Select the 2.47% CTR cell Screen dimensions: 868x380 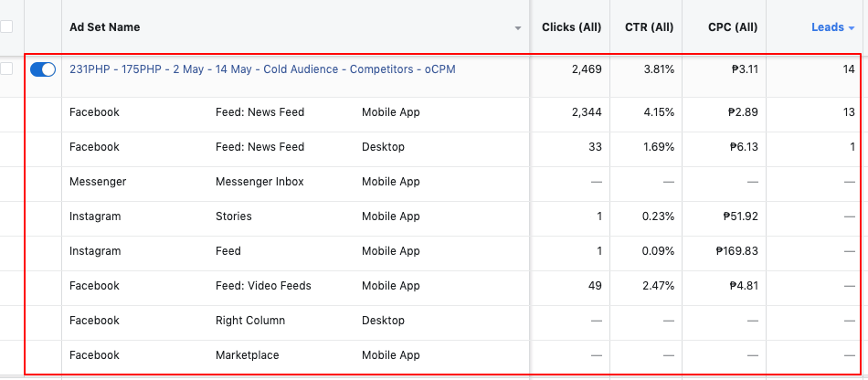[658, 286]
